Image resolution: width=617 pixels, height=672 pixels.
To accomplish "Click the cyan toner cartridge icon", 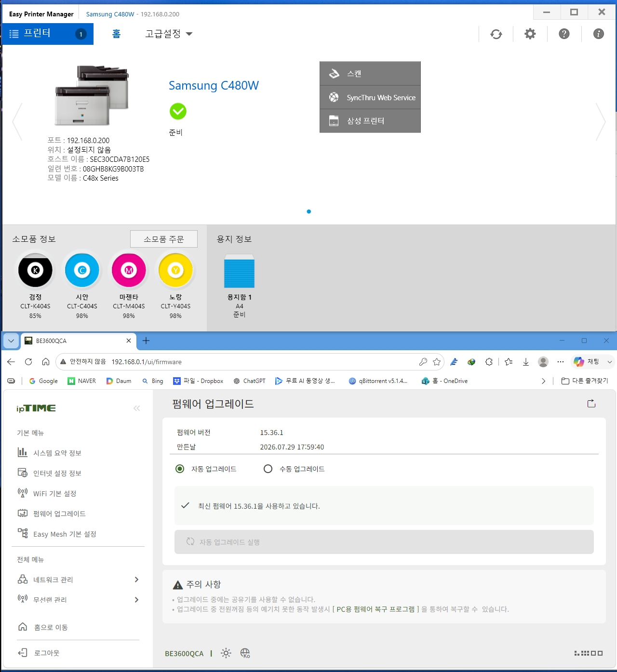I will click(82, 270).
